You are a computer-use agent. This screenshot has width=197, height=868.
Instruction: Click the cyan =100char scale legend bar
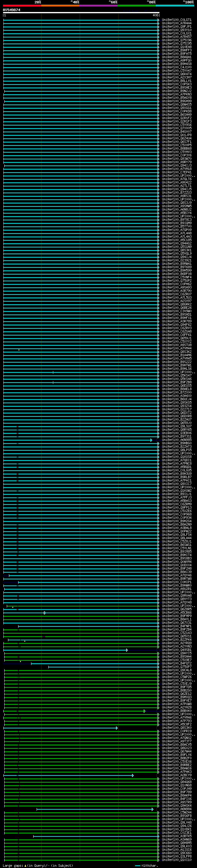[x=137, y=866]
